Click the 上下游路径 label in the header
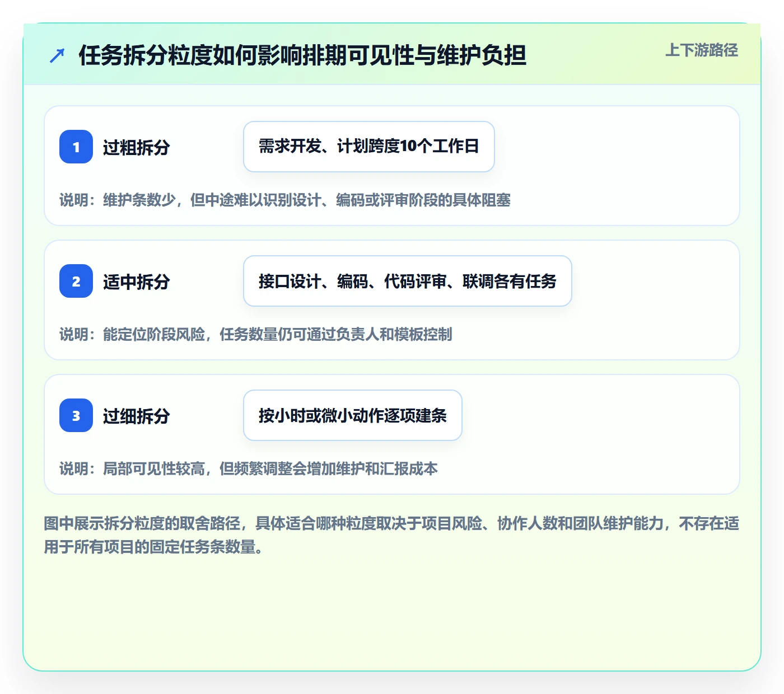The image size is (784, 694). tap(702, 50)
